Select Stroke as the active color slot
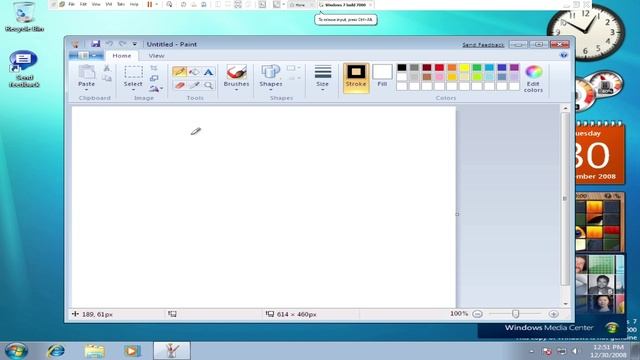This screenshot has height=360, width=640. tap(356, 78)
